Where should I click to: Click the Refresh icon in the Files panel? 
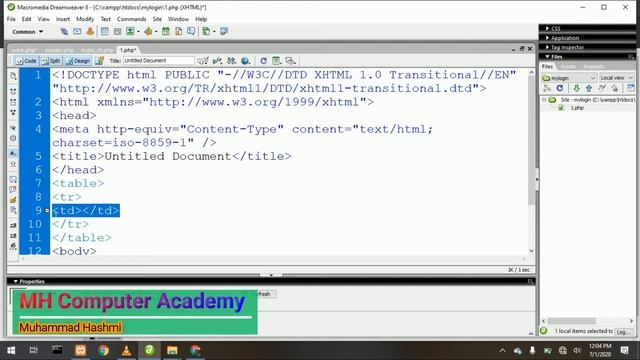tap(560, 88)
